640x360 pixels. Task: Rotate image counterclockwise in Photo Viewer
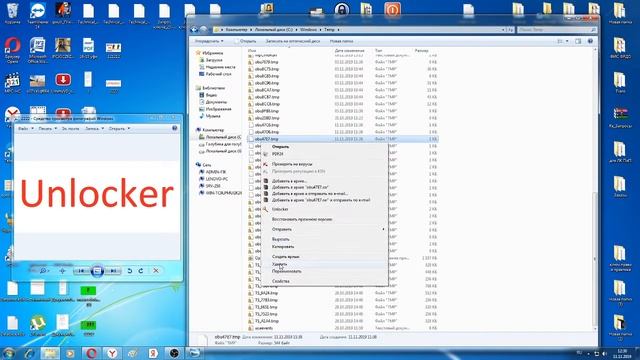[130, 271]
